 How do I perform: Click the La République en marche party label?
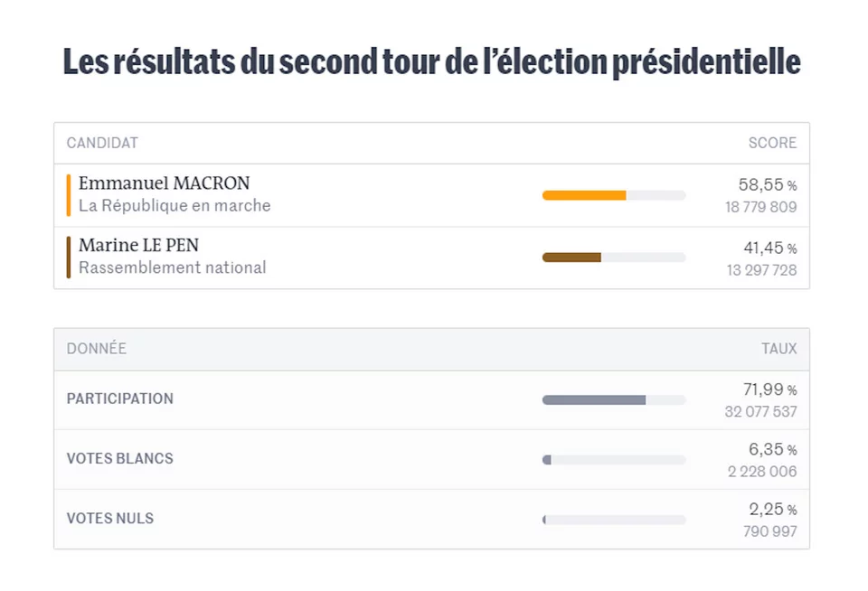[175, 206]
